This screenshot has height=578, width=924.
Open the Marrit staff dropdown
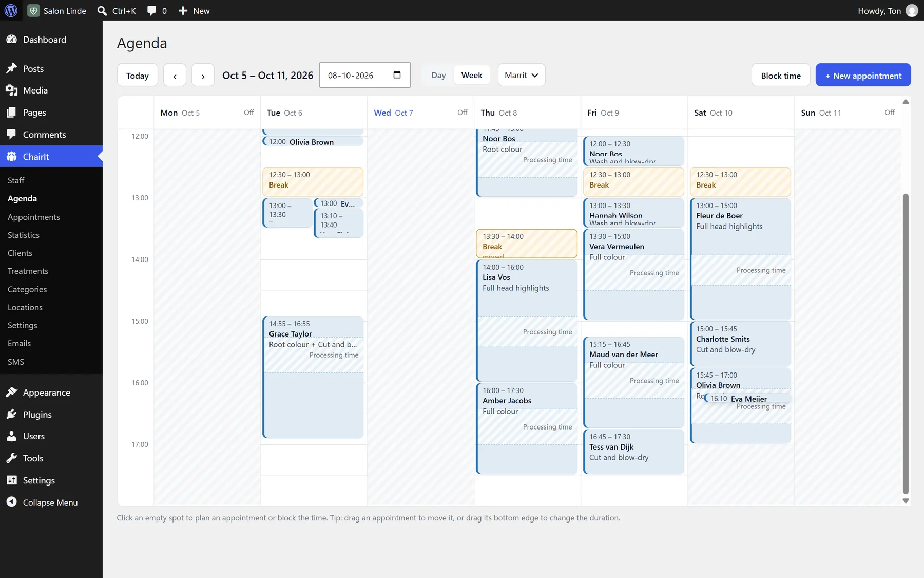(x=522, y=75)
